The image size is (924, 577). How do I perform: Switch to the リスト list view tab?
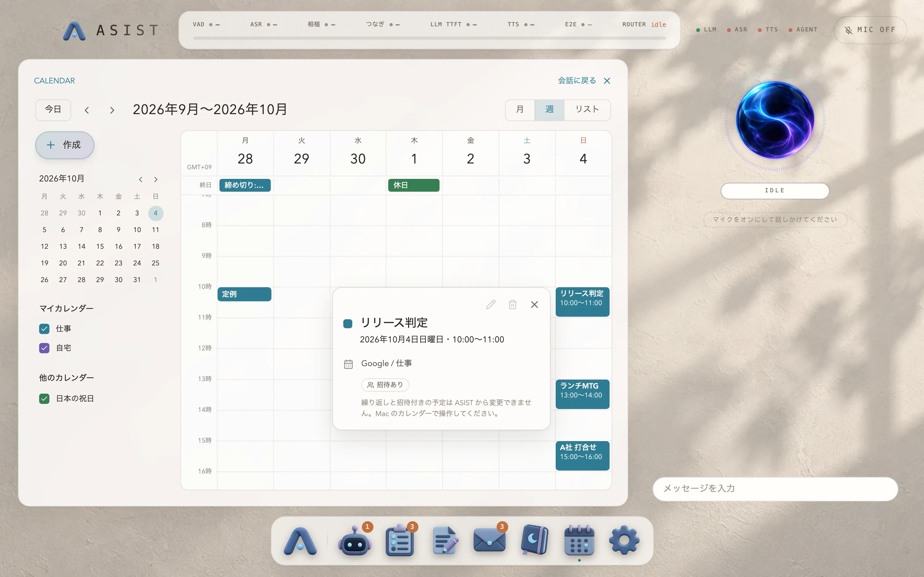[587, 110]
